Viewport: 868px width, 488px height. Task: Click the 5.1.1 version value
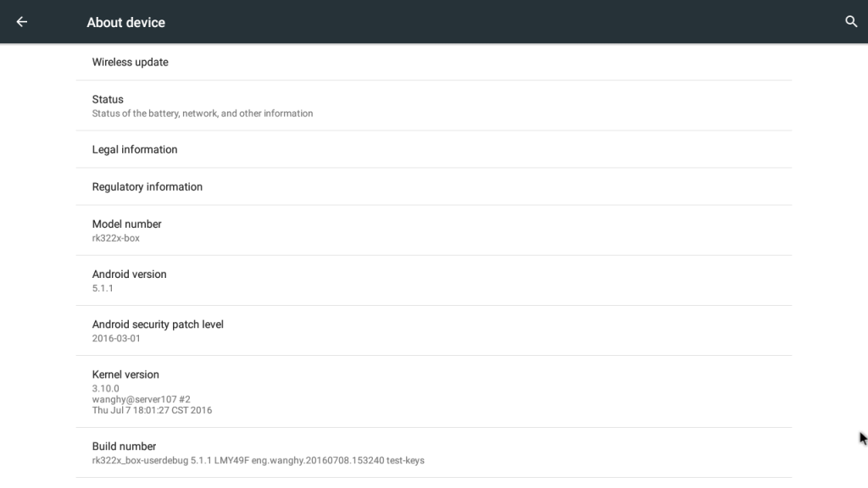coord(103,289)
